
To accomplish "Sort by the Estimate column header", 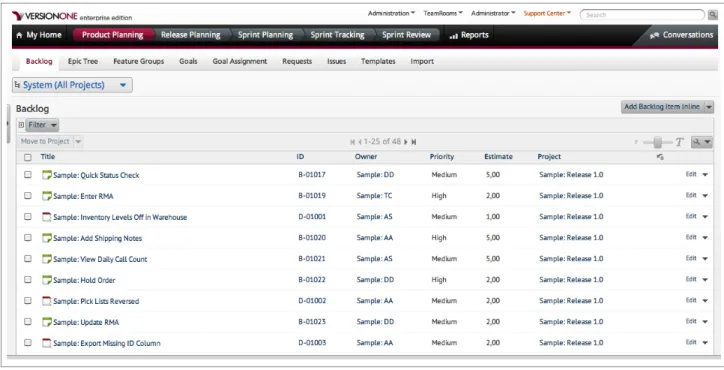I will (x=498, y=157).
